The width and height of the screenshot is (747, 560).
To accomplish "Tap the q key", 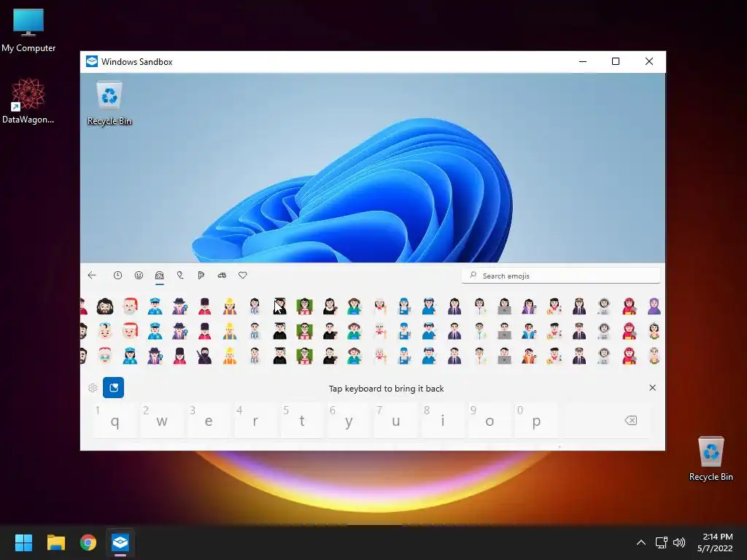I will tap(115, 421).
